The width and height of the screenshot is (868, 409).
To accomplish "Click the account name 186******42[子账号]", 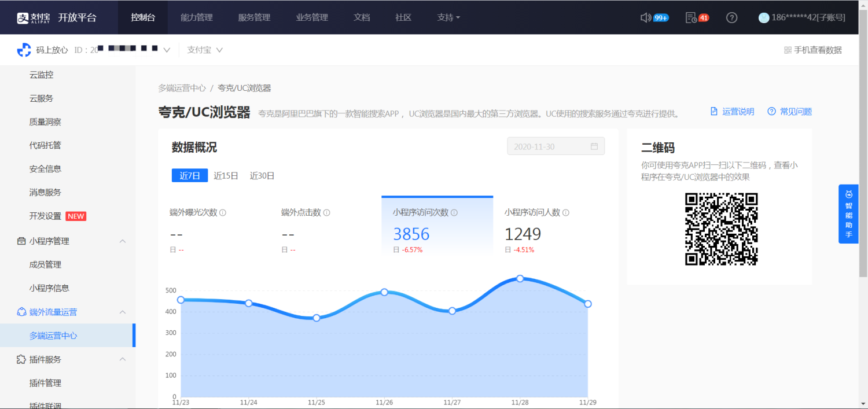I will pyautogui.click(x=808, y=17).
